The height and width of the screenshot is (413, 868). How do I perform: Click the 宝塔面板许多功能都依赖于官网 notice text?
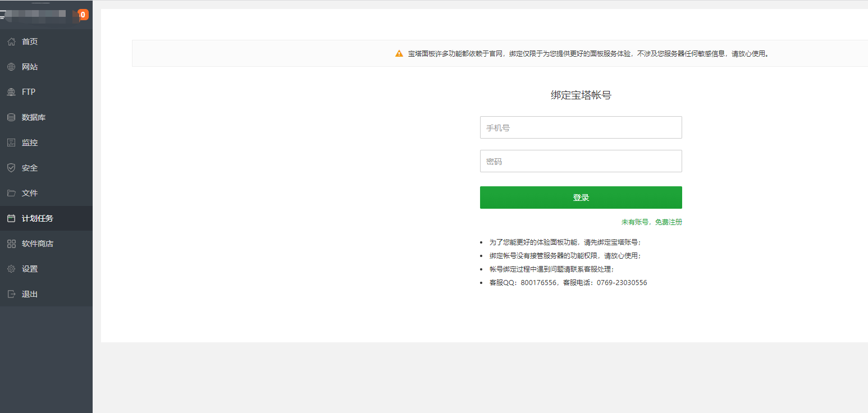click(x=588, y=54)
